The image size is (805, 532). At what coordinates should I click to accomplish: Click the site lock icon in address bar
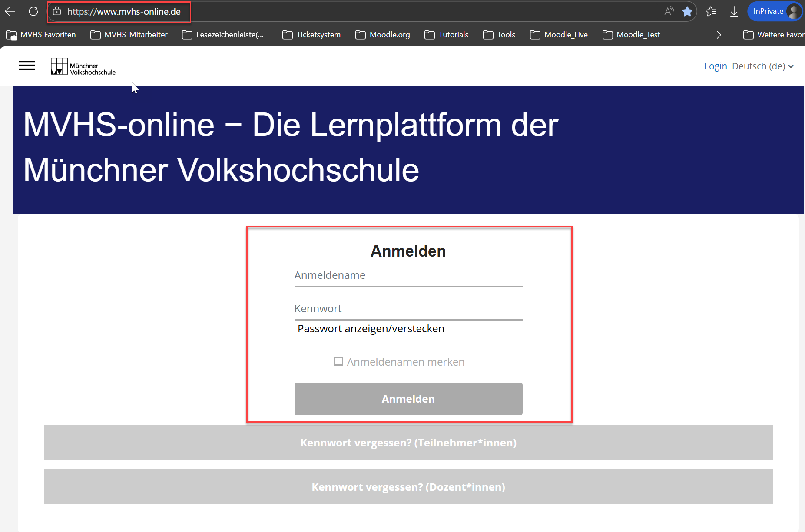point(57,12)
